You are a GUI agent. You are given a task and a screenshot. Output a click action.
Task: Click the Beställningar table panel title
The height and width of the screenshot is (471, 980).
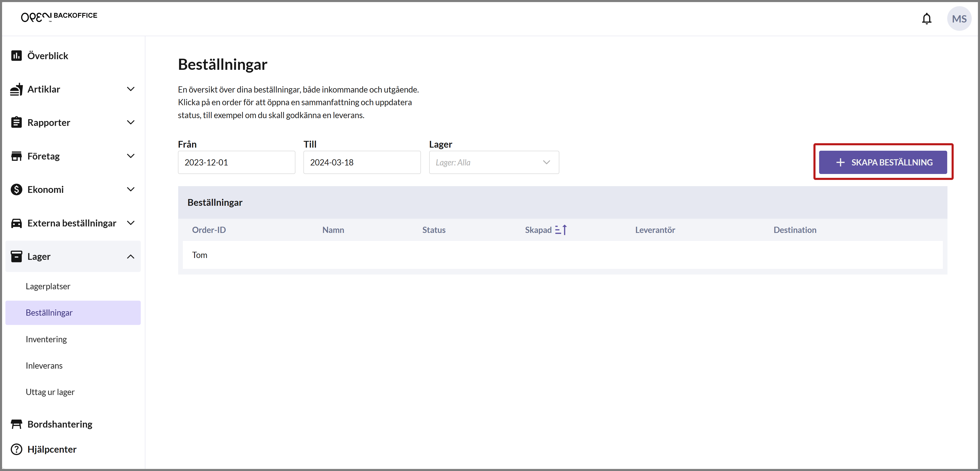(215, 203)
